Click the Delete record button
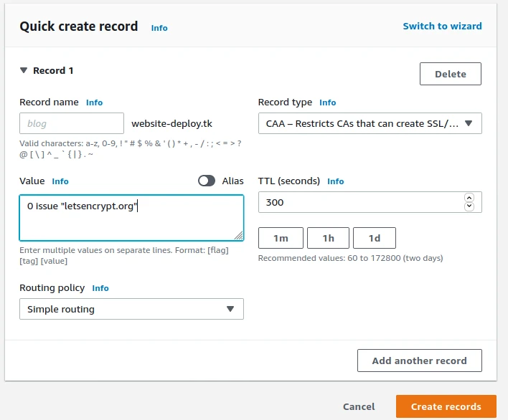Screen dimensions: 508x420 click(450, 74)
